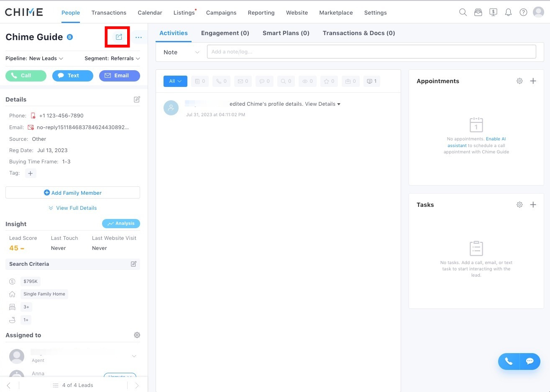Click the phone status icon beside number
Screen dimensions: 550x392
coord(33,116)
